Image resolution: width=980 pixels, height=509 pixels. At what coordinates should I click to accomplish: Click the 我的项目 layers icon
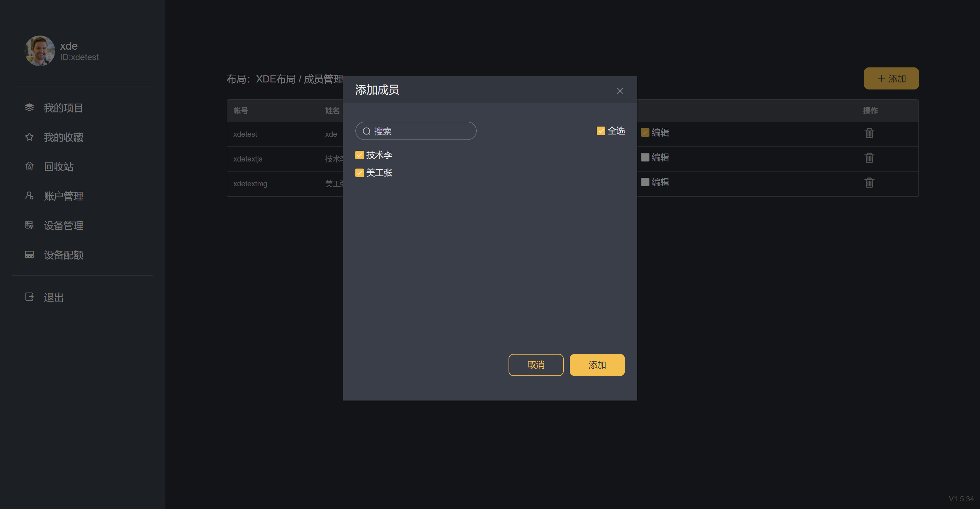(x=29, y=108)
